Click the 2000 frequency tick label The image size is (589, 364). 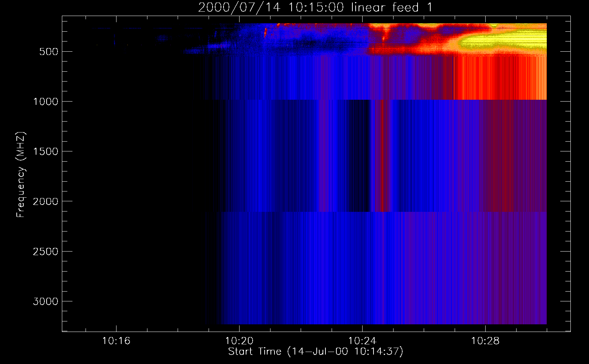click(x=46, y=202)
